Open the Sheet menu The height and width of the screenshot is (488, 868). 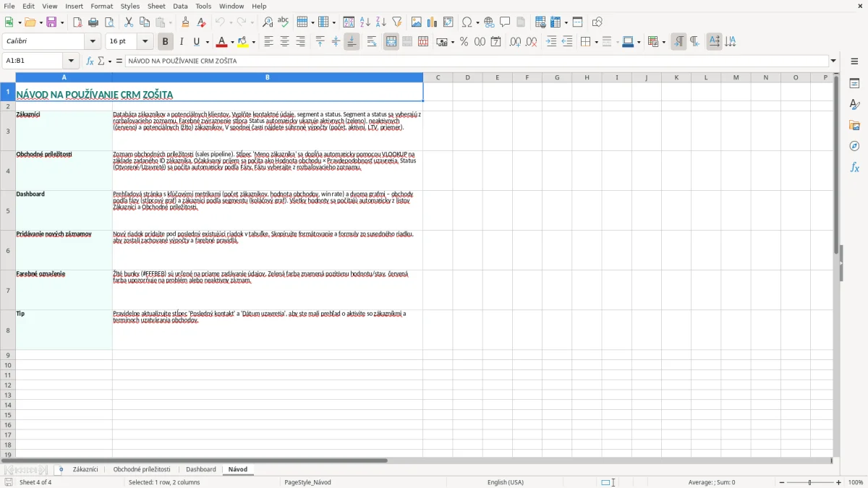pyautogui.click(x=156, y=6)
